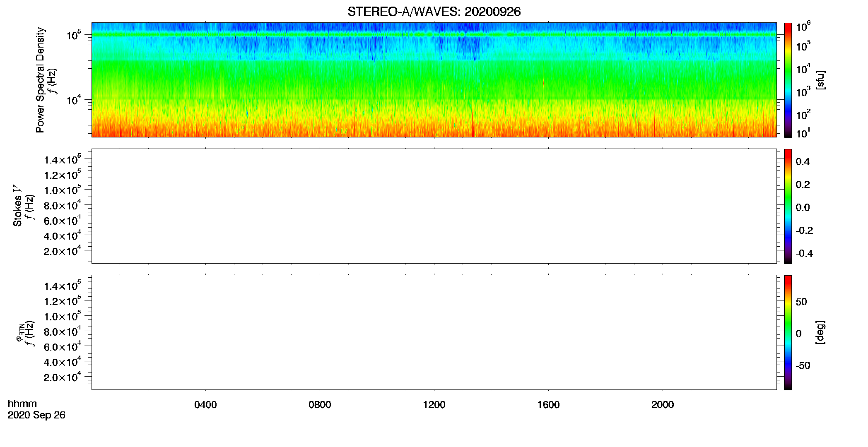Image resolution: width=868 pixels, height=447 pixels.
Task: Click the phi RTN degree colorbar
Action: click(x=788, y=332)
